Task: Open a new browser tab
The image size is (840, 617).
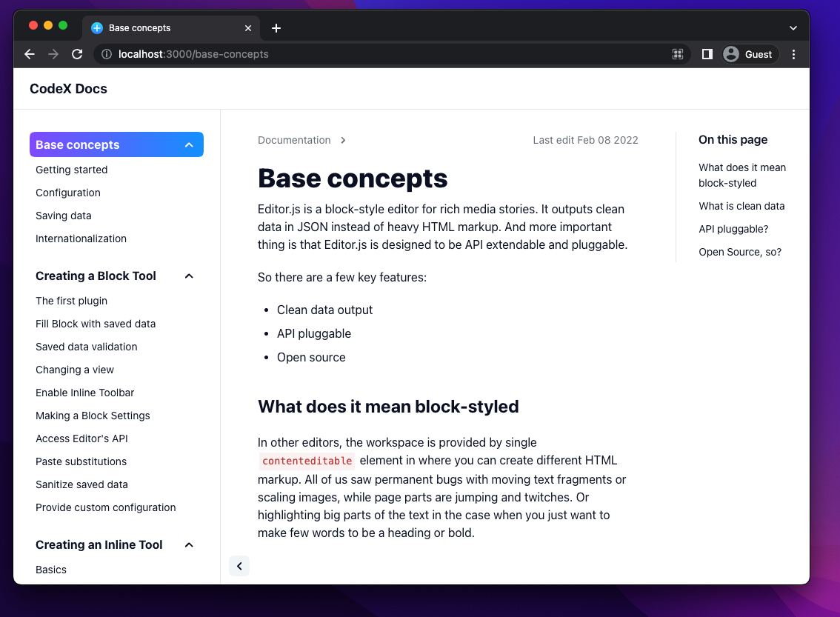Action: [x=276, y=28]
